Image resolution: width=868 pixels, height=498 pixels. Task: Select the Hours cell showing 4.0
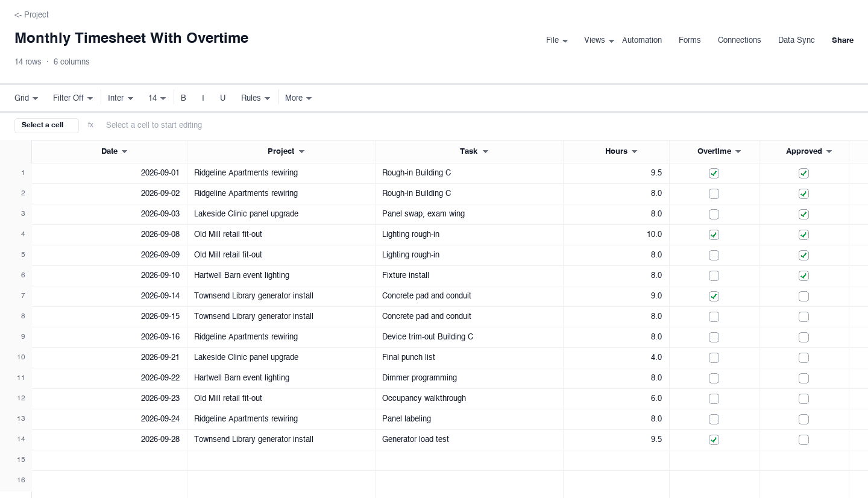(x=616, y=358)
